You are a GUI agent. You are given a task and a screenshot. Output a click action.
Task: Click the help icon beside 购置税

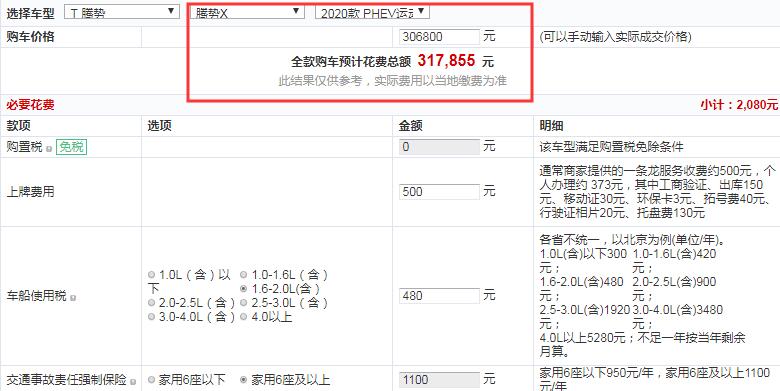point(49,149)
